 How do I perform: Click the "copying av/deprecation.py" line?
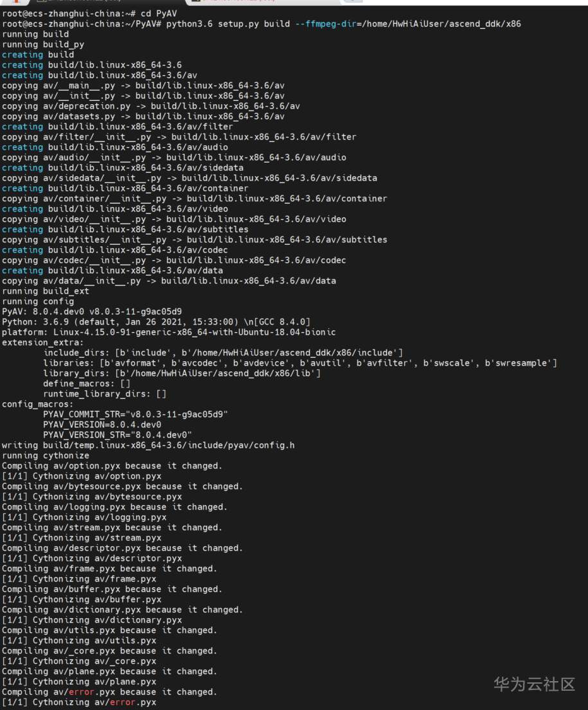[150, 106]
